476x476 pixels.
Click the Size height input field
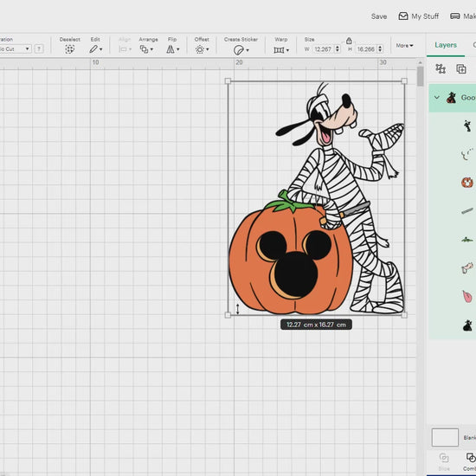[366, 49]
